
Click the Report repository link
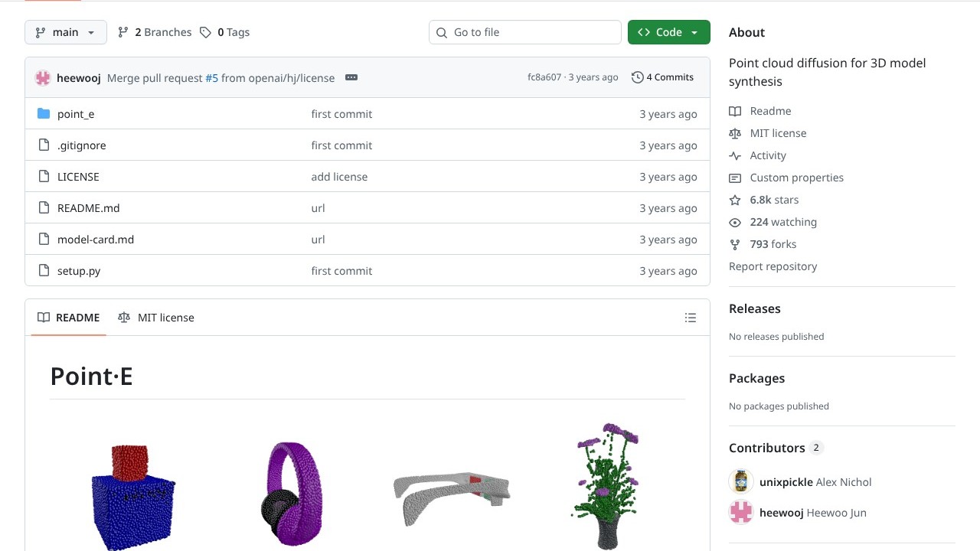pyautogui.click(x=773, y=266)
